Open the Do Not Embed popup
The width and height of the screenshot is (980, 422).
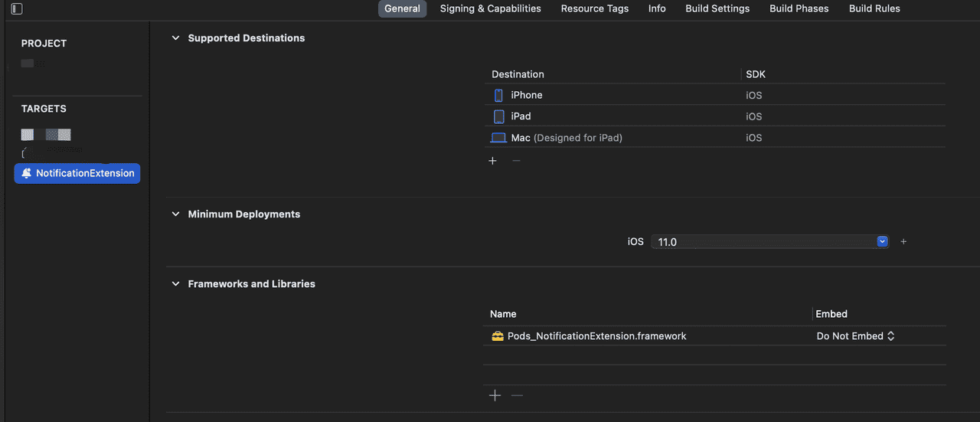[x=855, y=336]
